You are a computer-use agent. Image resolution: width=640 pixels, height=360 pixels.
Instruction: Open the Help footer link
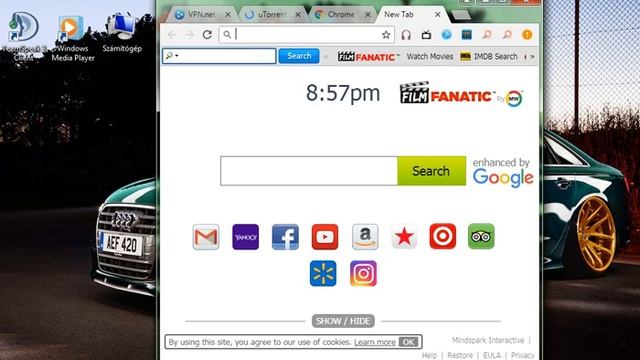(429, 356)
